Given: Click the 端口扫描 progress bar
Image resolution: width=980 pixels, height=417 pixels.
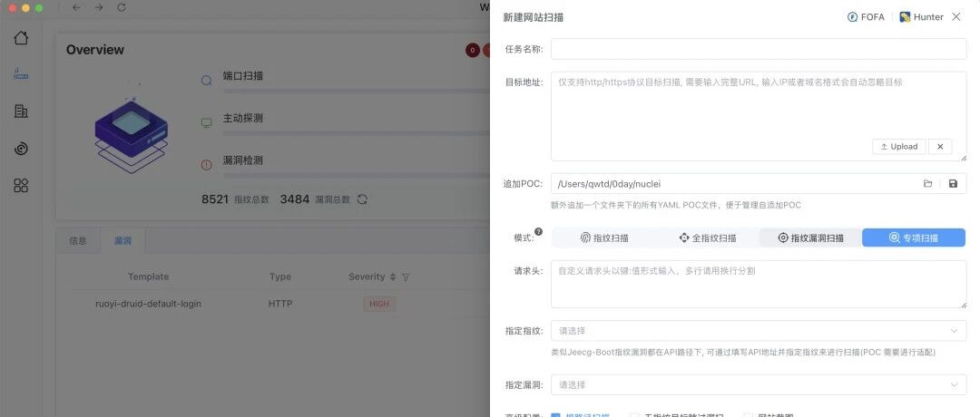Looking at the screenshot, I should 357,92.
